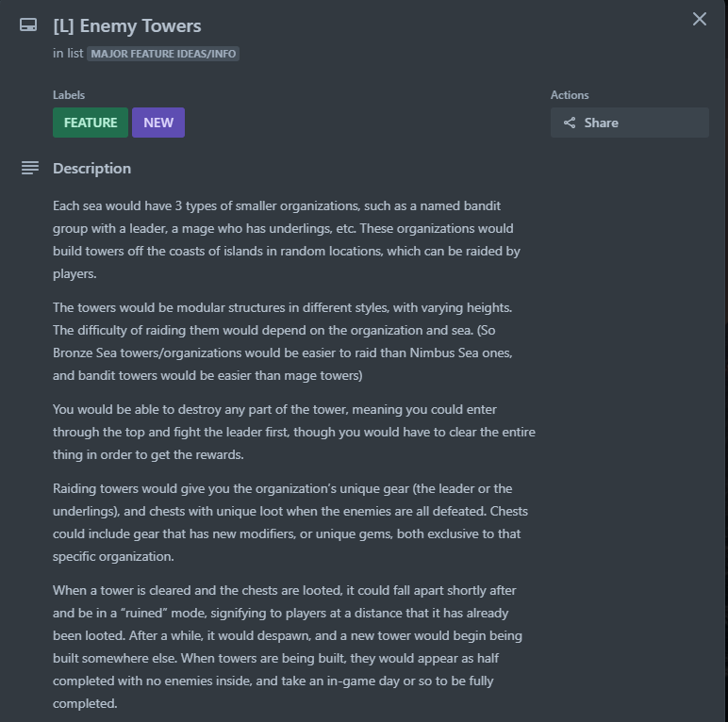The width and height of the screenshot is (728, 722).
Task: Click the share icon in the Actions panel
Action: point(570,123)
